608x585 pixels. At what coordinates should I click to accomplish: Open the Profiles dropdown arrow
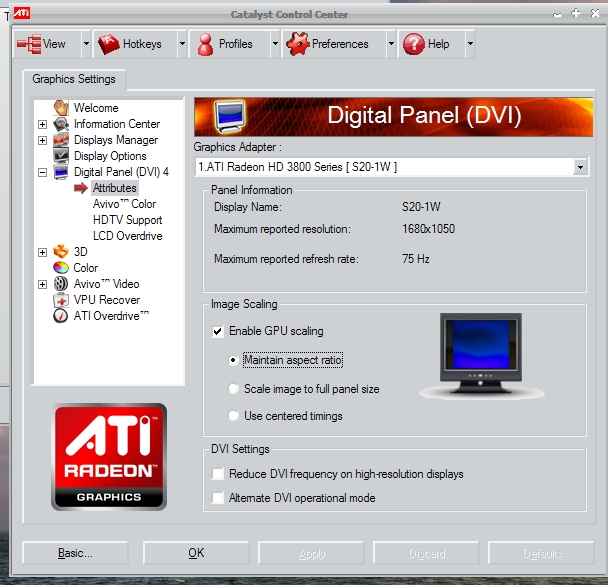[x=275, y=44]
